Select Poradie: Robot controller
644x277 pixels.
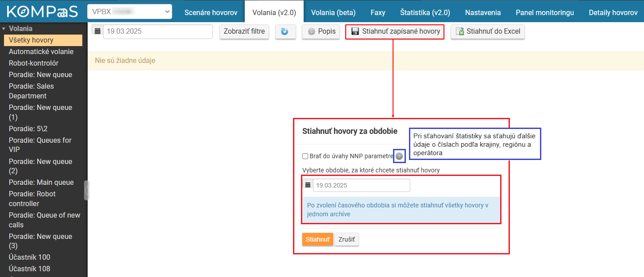click(x=32, y=199)
